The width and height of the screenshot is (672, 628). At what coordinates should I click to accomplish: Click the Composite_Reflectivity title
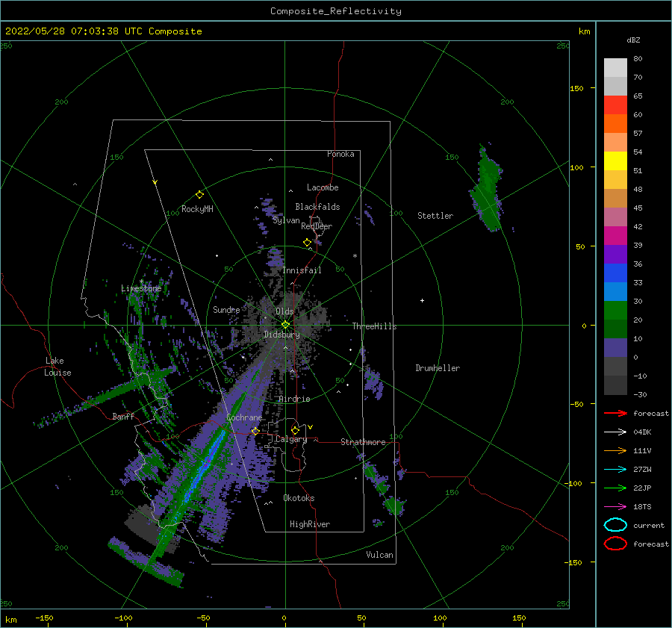(336, 10)
